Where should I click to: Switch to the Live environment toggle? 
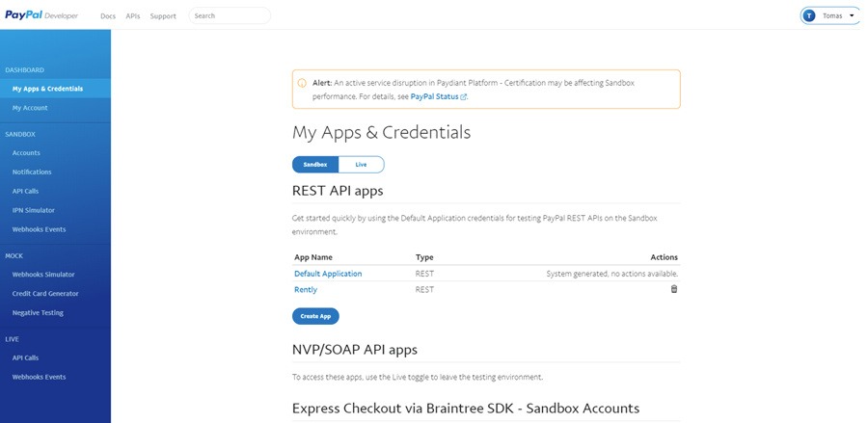click(x=361, y=165)
